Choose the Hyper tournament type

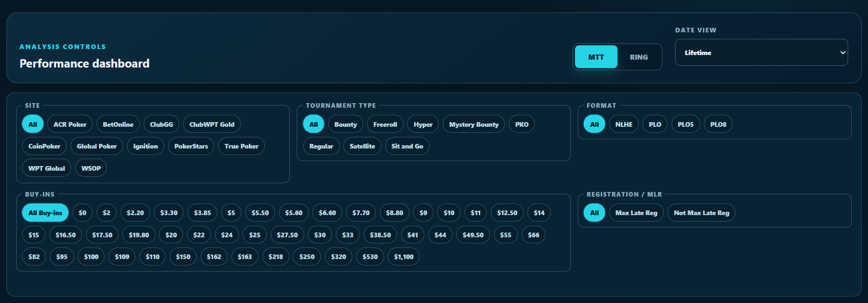click(423, 124)
